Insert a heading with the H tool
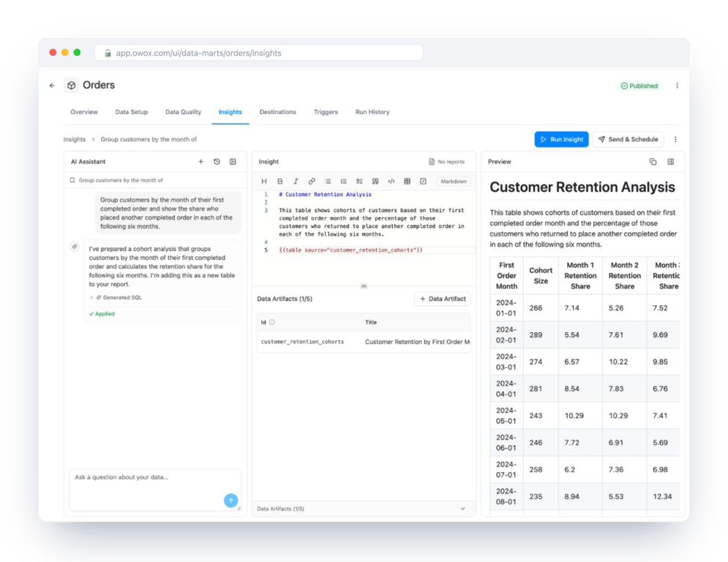The height and width of the screenshot is (562, 728). (264, 181)
